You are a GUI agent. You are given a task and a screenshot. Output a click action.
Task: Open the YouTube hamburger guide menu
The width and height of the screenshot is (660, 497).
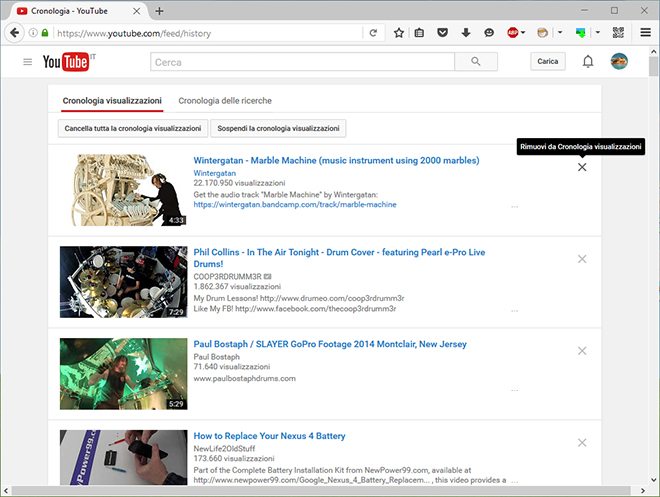tap(27, 62)
